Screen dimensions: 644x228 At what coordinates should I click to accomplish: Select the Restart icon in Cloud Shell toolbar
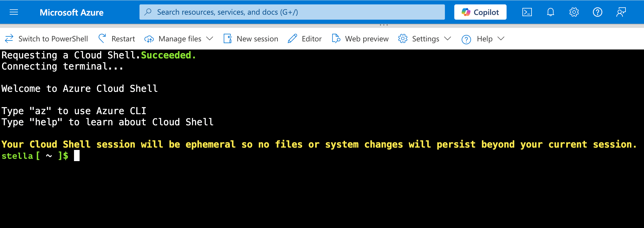[x=102, y=38]
